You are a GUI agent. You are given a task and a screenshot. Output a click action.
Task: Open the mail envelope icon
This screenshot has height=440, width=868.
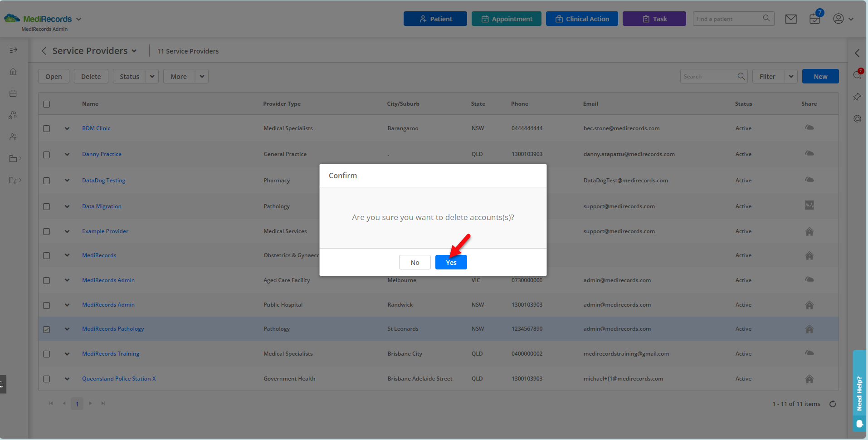point(791,19)
